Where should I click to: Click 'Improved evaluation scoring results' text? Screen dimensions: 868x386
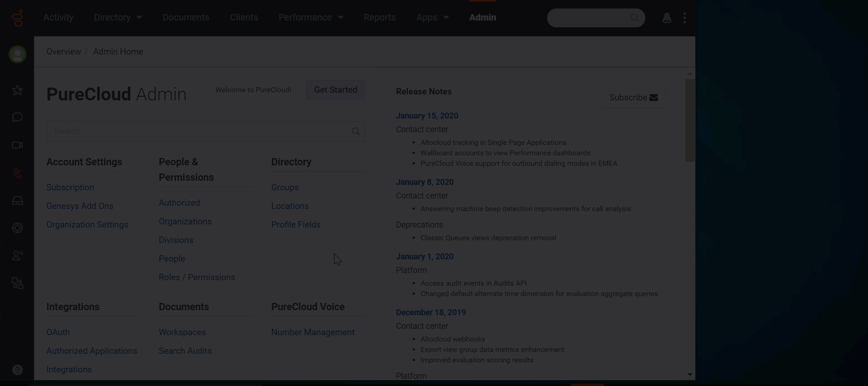477,360
